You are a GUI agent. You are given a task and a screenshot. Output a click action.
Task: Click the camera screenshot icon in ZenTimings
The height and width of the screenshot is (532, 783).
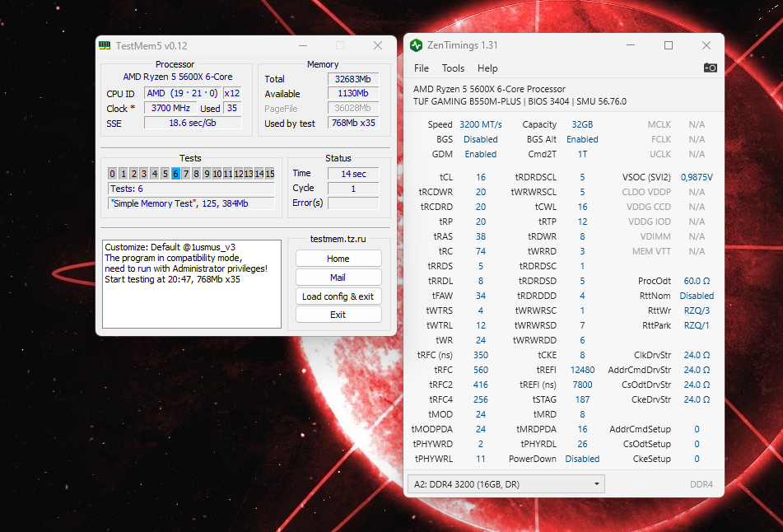(710, 68)
